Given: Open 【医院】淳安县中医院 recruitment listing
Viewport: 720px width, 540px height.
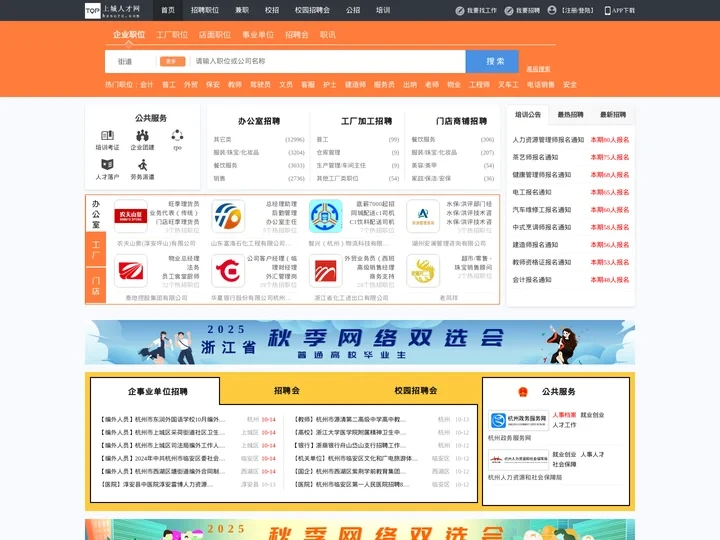Looking at the screenshot, I should pos(157,484).
